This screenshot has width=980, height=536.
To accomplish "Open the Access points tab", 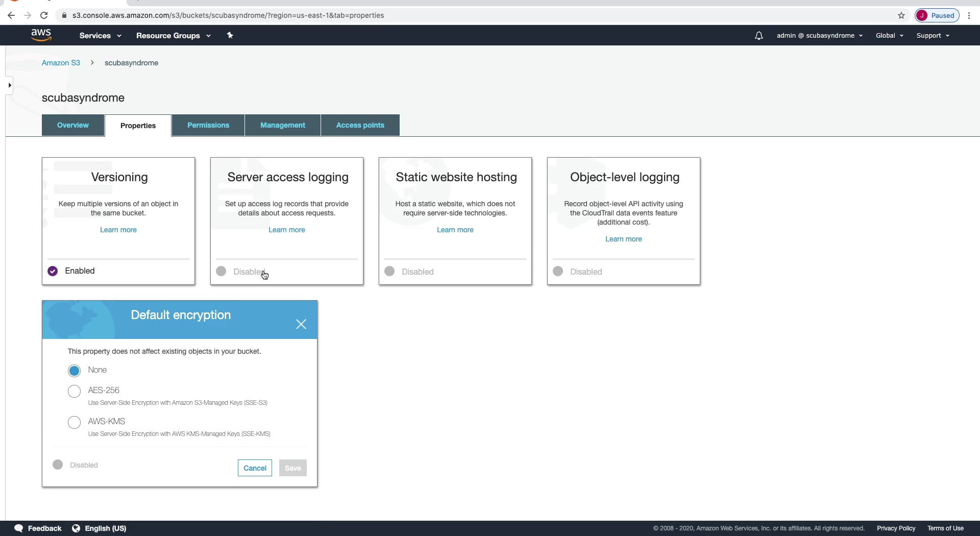I will tap(360, 125).
